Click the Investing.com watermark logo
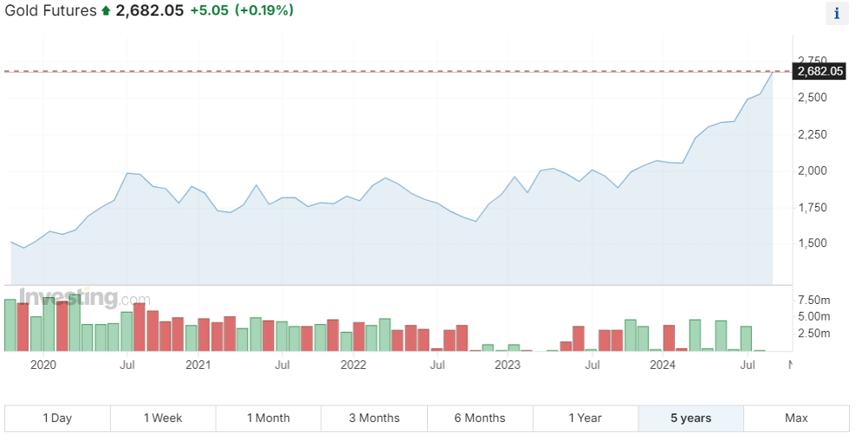Viewport: 868px width, 440px height. 84,298
